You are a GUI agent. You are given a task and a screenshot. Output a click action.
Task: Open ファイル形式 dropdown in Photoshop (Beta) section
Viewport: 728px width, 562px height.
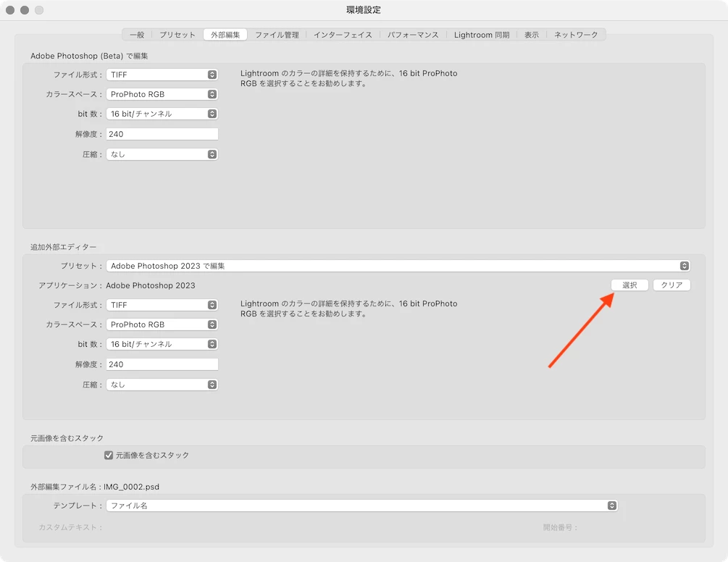[162, 75]
